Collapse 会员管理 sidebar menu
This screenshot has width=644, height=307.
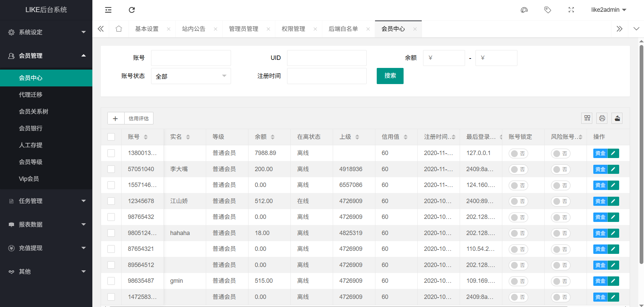[x=46, y=55]
